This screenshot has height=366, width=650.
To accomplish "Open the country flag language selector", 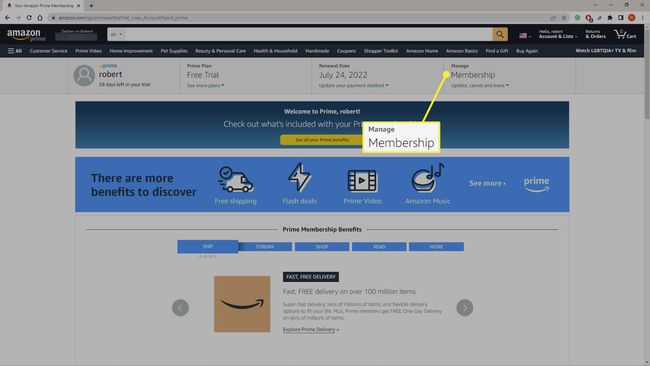I will click(525, 36).
